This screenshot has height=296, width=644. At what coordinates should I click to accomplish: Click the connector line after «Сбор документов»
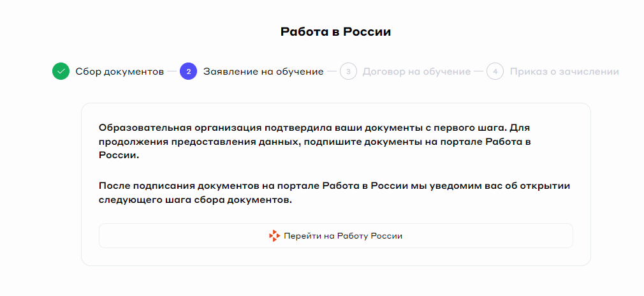172,71
